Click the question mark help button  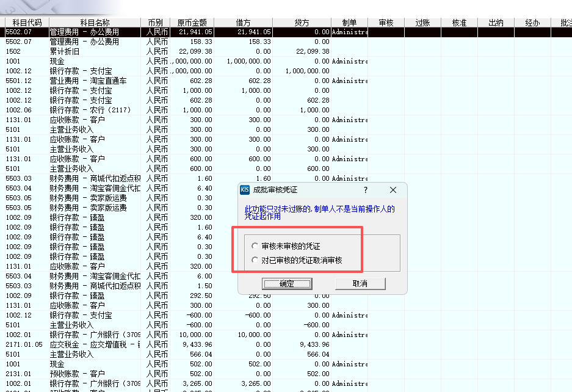coord(366,190)
